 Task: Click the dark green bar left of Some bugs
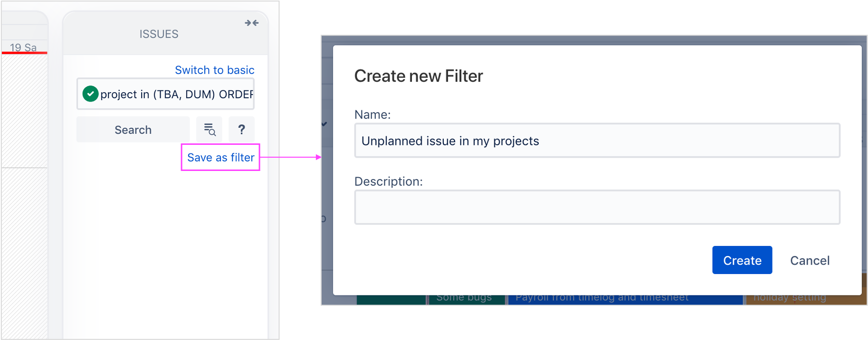391,300
